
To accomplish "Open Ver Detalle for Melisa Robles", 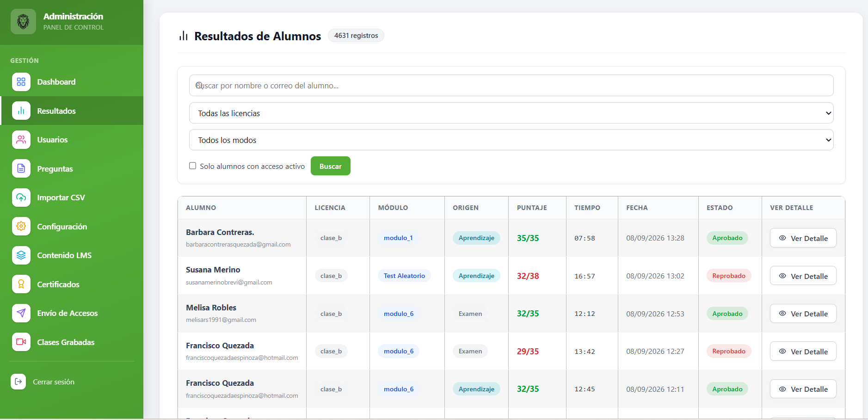I will pos(803,314).
